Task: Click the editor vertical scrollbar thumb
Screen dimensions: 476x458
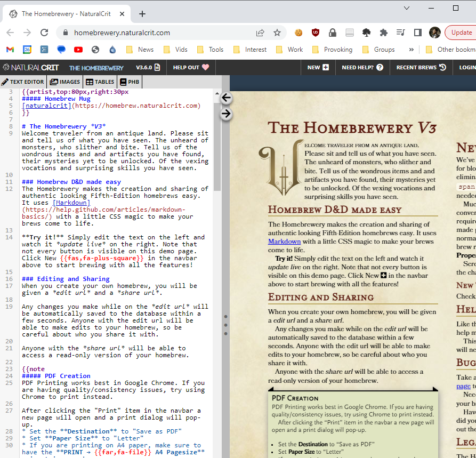Action: click(x=217, y=147)
